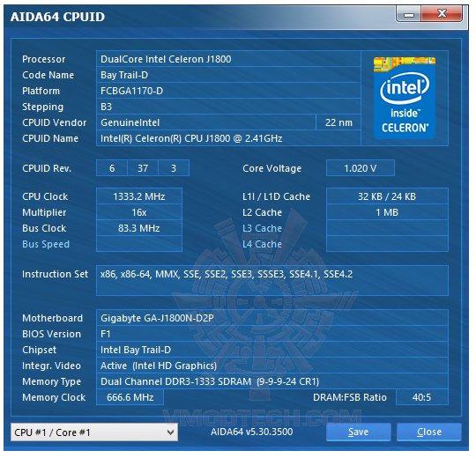The image size is (476, 458).
Task: Click the Save button
Action: pyautogui.click(x=359, y=432)
